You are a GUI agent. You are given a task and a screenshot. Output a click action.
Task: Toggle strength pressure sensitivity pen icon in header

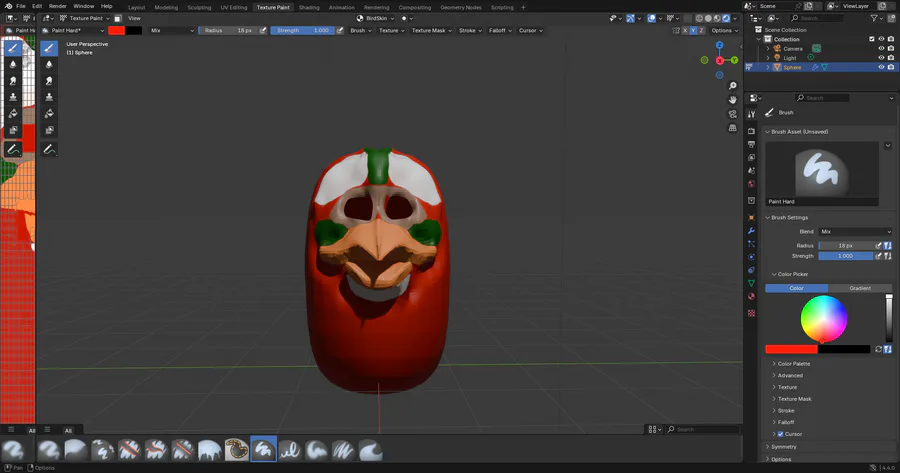340,30
